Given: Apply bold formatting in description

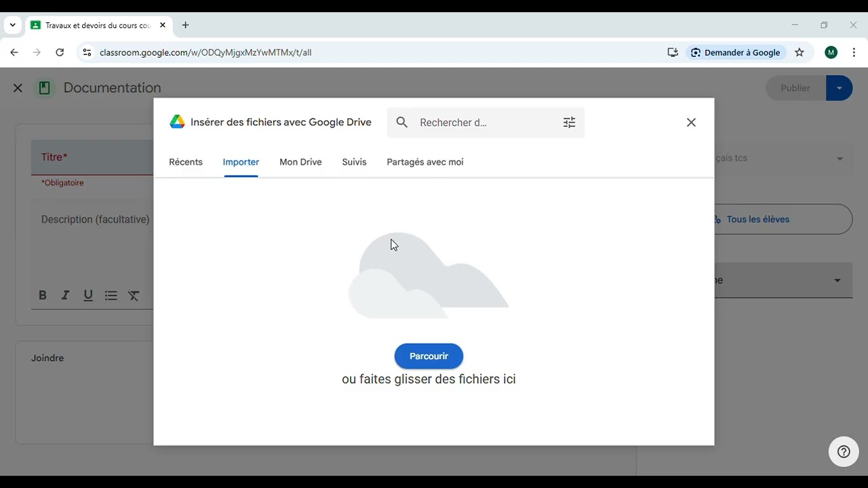Looking at the screenshot, I should [42, 296].
